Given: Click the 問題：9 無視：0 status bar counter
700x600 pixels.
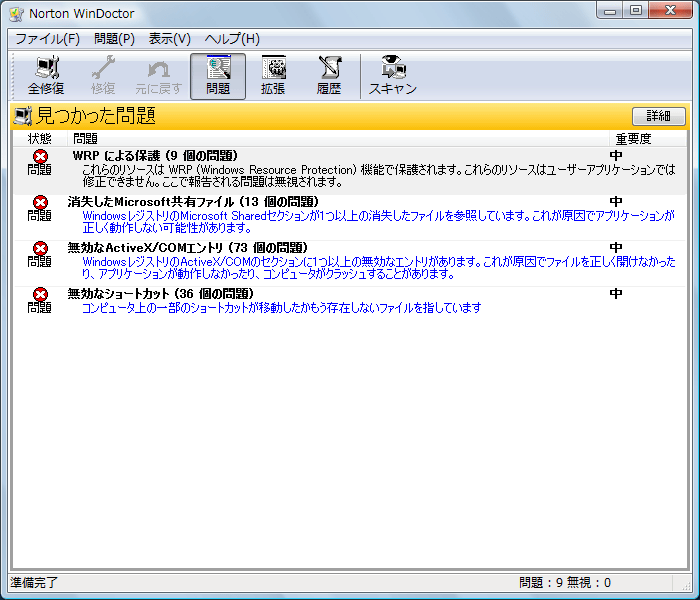Looking at the screenshot, I should (x=565, y=583).
